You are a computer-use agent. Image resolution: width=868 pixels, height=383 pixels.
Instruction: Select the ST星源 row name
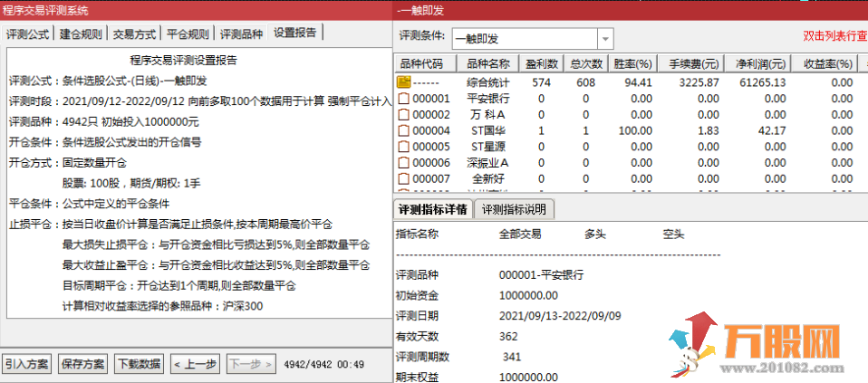[488, 148]
